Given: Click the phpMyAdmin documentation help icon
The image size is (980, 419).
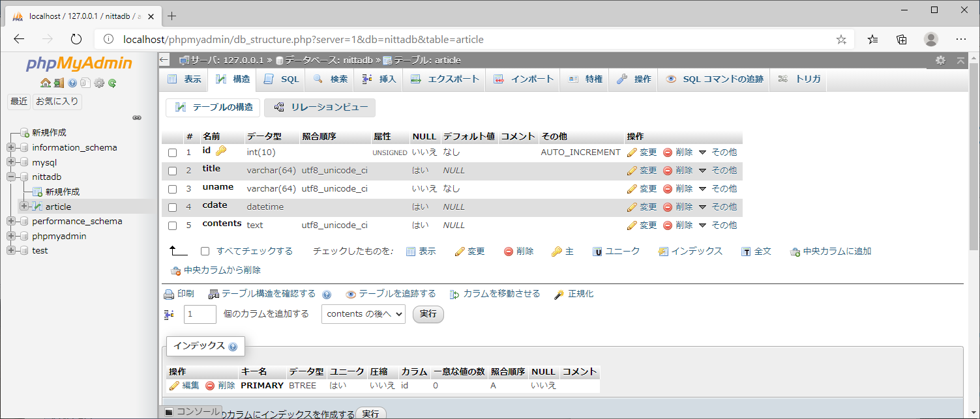Looking at the screenshot, I should [72, 83].
